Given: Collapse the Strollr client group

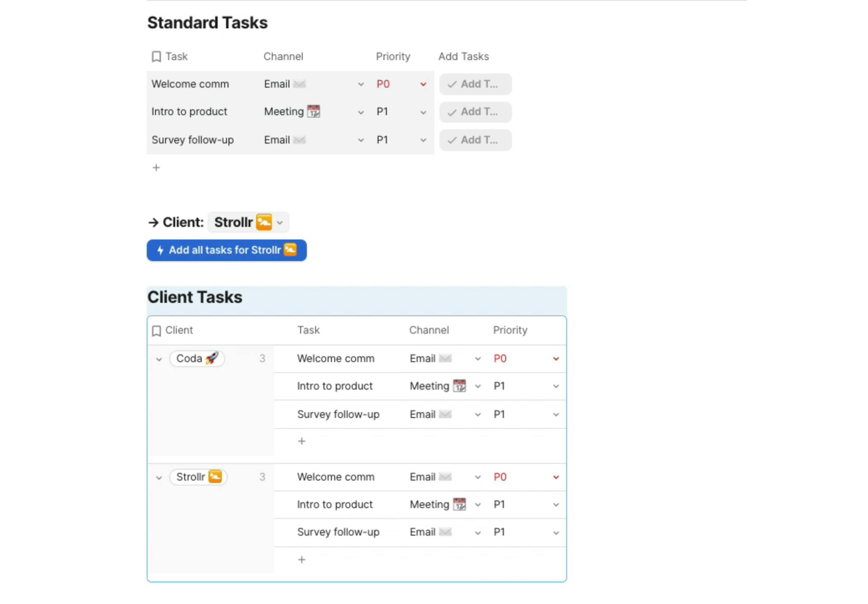Looking at the screenshot, I should click(159, 478).
